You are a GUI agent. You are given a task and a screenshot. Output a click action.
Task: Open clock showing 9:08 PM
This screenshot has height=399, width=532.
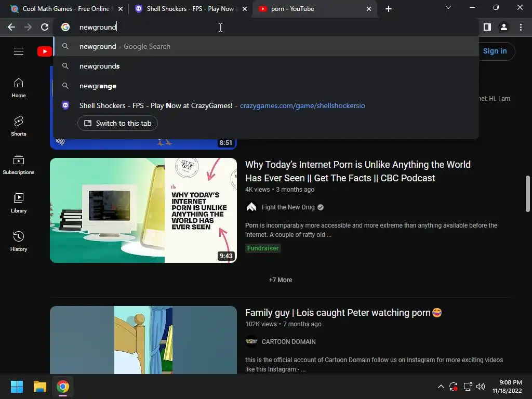coord(507,387)
